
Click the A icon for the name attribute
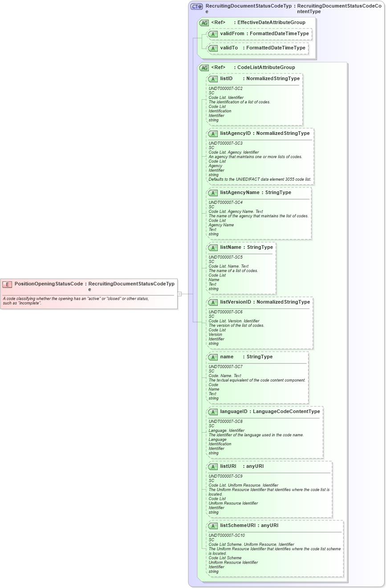[x=213, y=357]
